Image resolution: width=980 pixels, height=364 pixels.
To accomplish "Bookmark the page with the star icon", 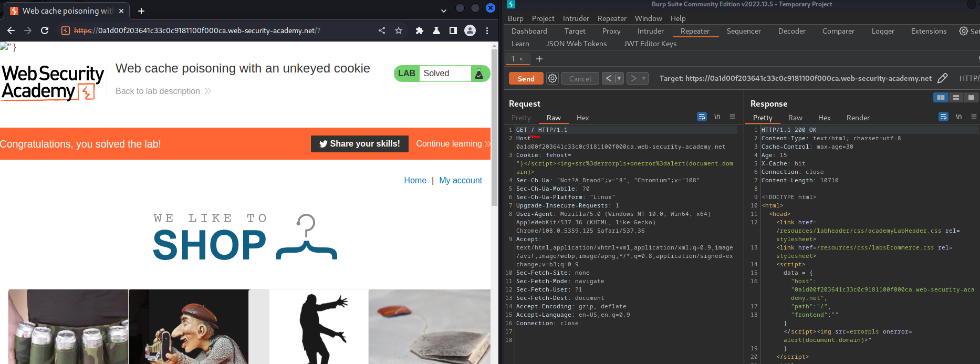I will tap(399, 30).
